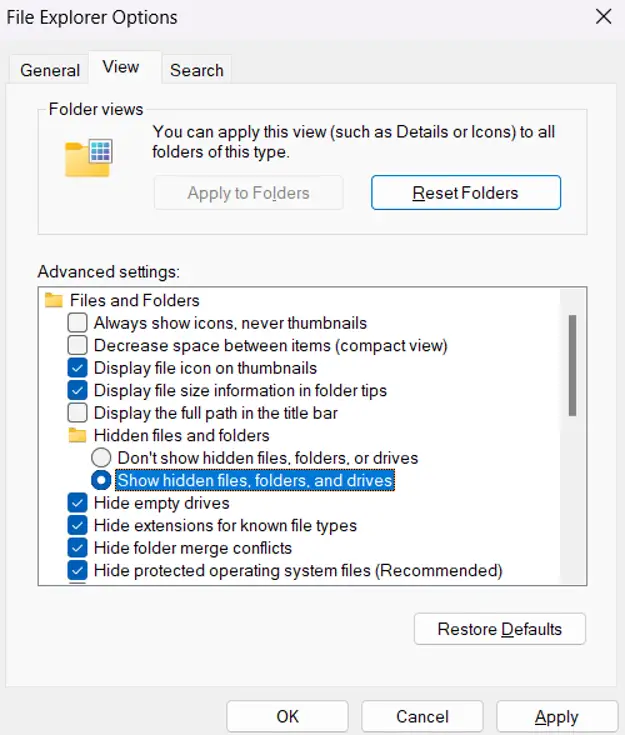Click the 'Show hidden files, folders, and drives' text
Screen dimensions: 625x735
coord(255,480)
